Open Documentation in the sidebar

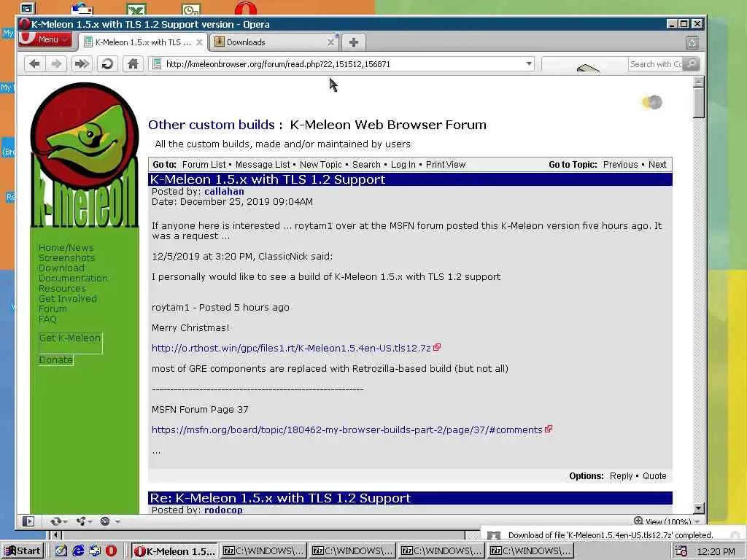(73, 278)
